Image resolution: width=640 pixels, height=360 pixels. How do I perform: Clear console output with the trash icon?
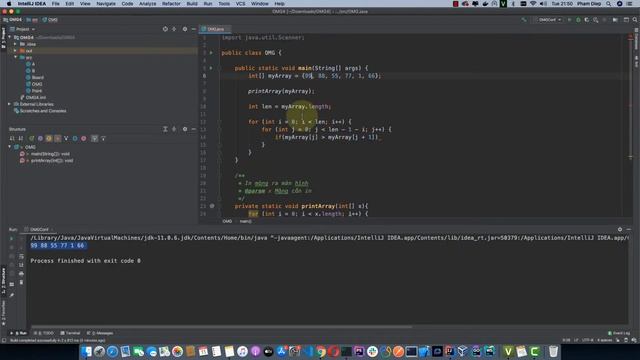[x=21, y=282]
